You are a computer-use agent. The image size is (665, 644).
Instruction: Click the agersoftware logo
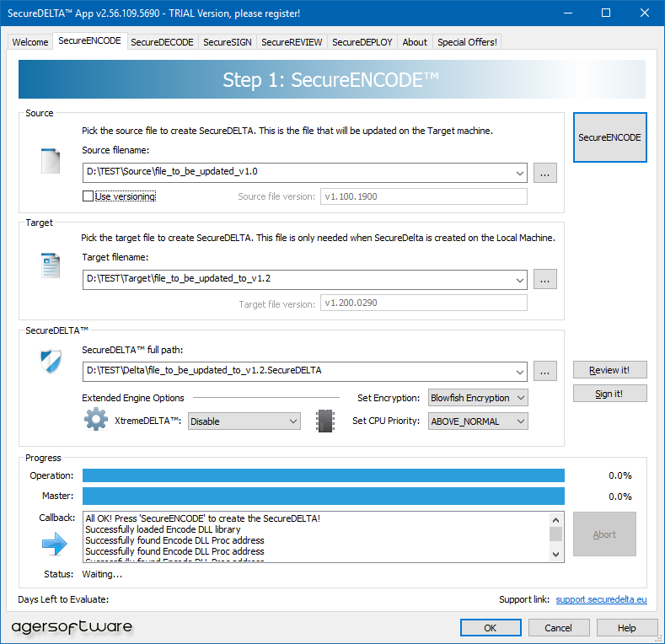point(72,626)
